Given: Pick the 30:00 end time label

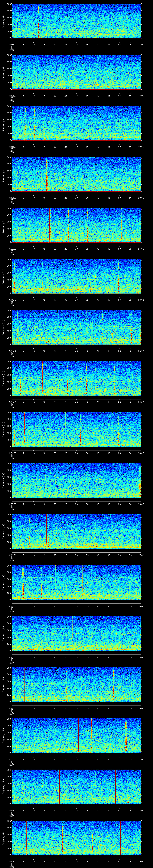Looking at the screenshot, I should click(x=141, y=708).
